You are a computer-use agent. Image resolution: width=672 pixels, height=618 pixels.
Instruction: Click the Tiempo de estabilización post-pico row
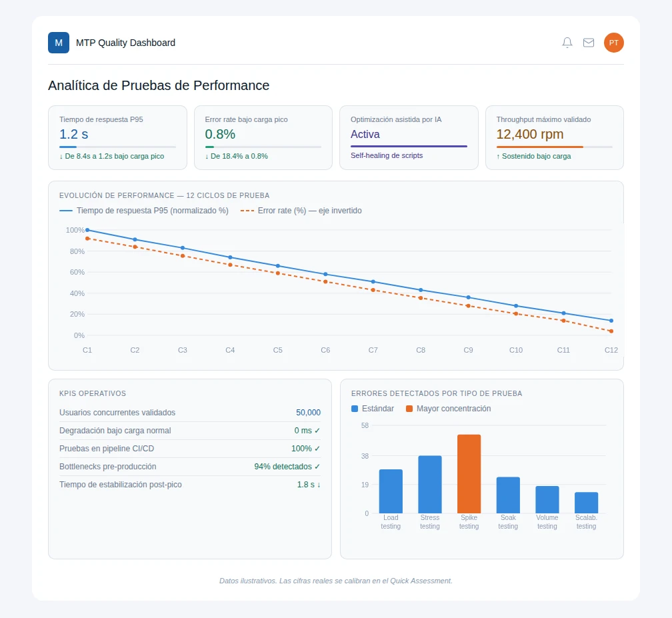click(x=190, y=485)
